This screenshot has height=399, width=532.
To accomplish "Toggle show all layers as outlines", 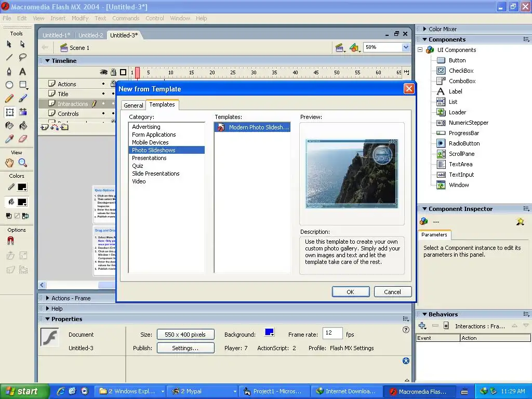I will tap(123, 72).
